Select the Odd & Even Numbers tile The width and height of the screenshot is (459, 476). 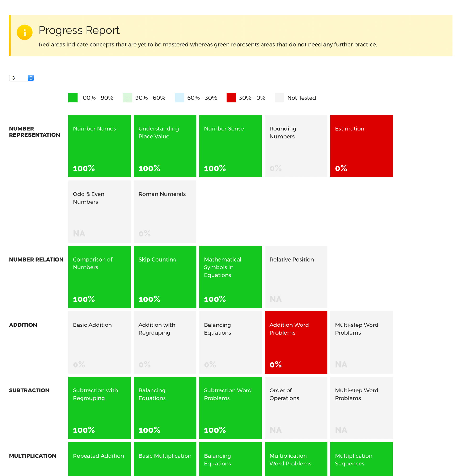click(99, 211)
